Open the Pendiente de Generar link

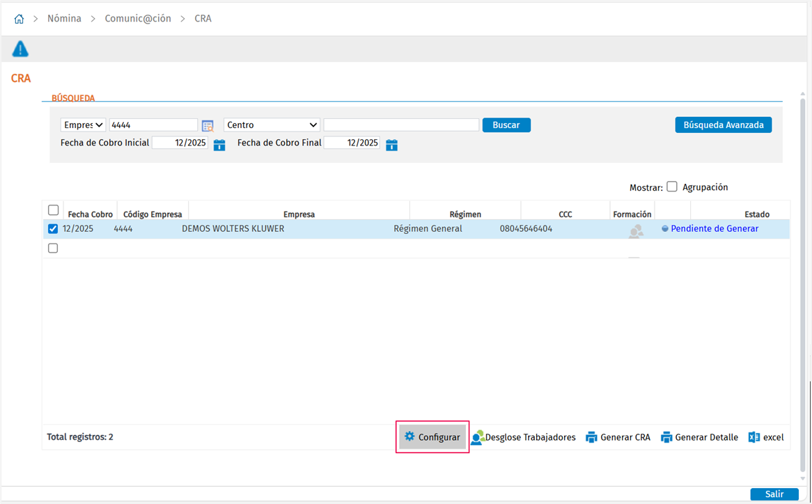715,229
